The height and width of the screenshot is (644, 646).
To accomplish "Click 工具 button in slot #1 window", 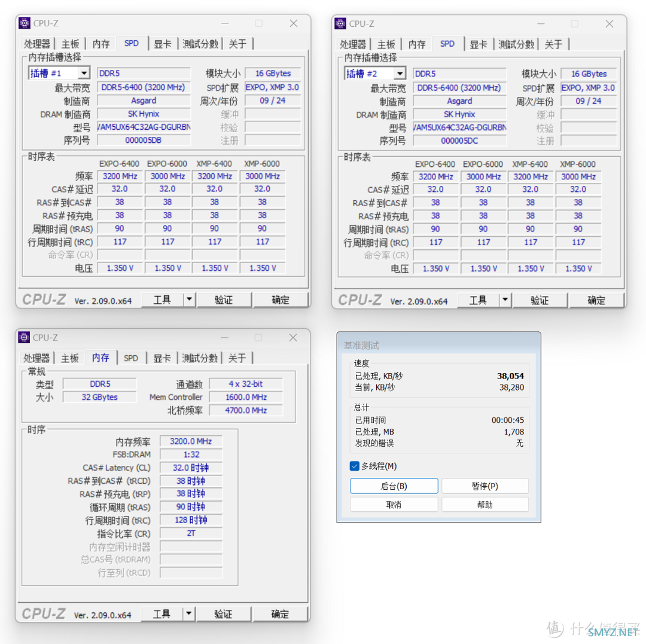I will tap(162, 300).
